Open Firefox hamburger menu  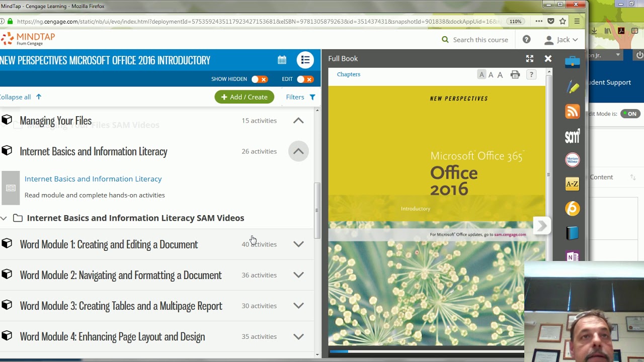pos(577,21)
